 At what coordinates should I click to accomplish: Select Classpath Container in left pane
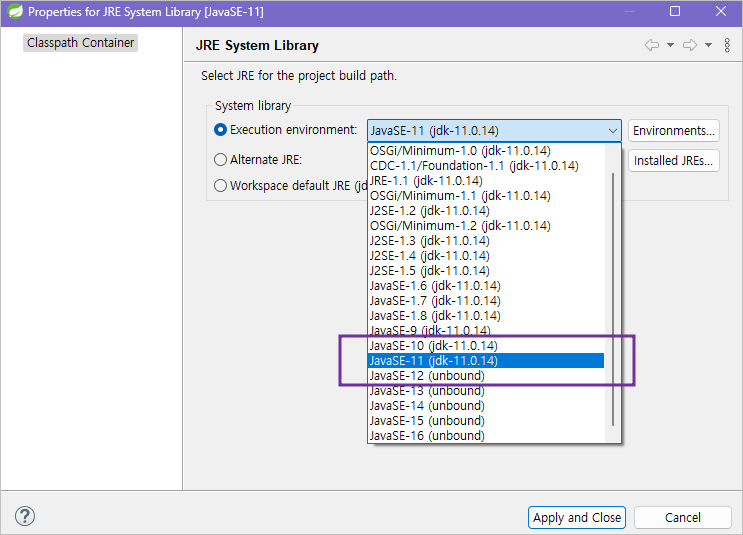tap(81, 43)
